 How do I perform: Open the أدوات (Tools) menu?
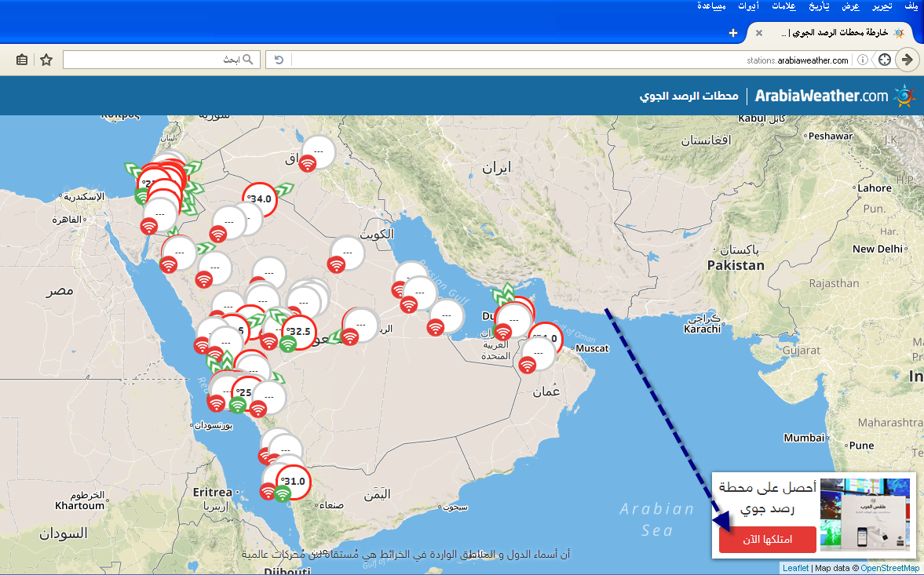point(748,6)
